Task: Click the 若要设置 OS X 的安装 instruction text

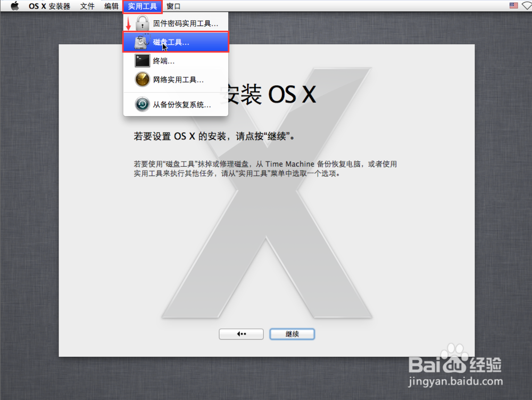Action: [x=214, y=136]
